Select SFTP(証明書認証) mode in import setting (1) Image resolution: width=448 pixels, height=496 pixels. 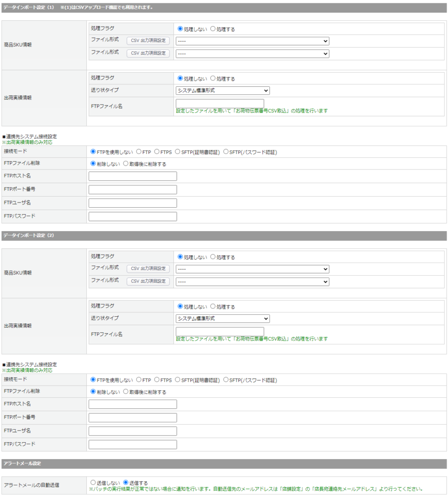(177, 152)
